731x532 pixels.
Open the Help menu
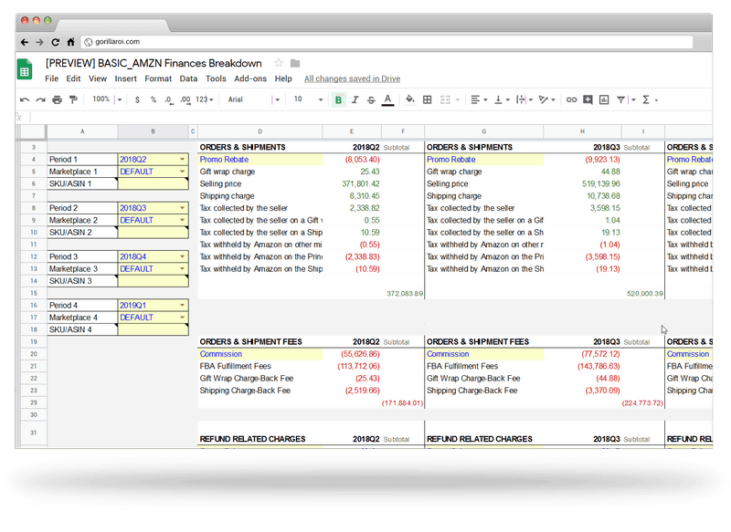(283, 79)
